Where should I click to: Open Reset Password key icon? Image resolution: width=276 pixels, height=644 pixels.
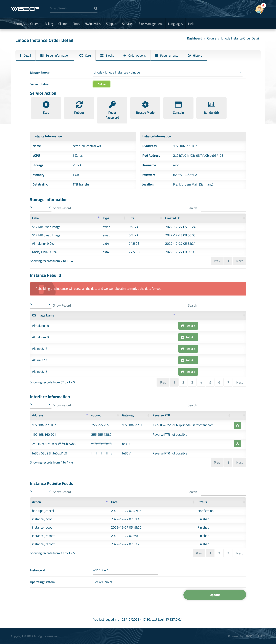[x=112, y=104]
